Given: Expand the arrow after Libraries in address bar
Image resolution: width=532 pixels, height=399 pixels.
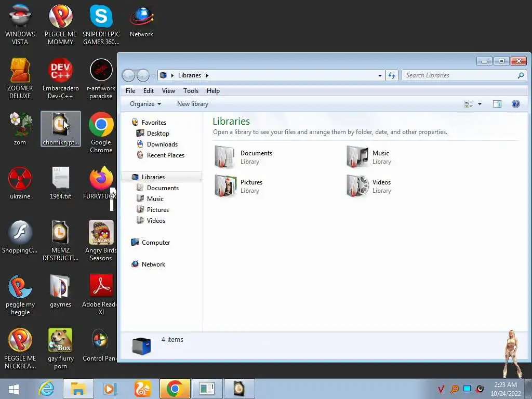Looking at the screenshot, I should (x=207, y=75).
